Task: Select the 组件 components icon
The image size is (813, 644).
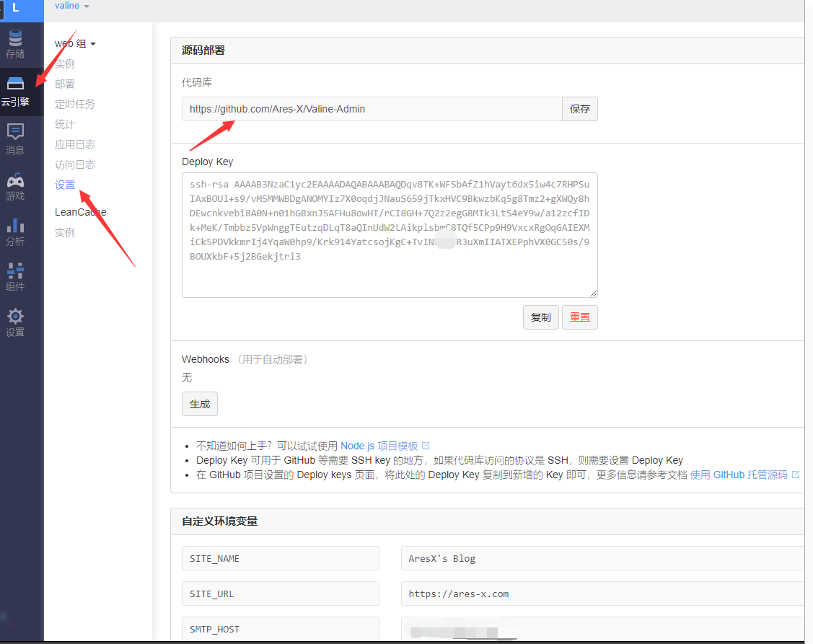Action: [x=15, y=276]
